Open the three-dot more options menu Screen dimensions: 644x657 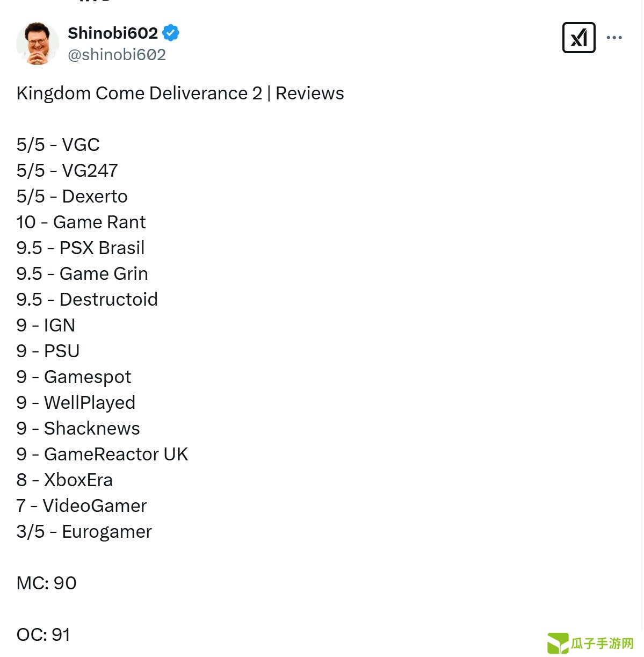[x=614, y=38]
